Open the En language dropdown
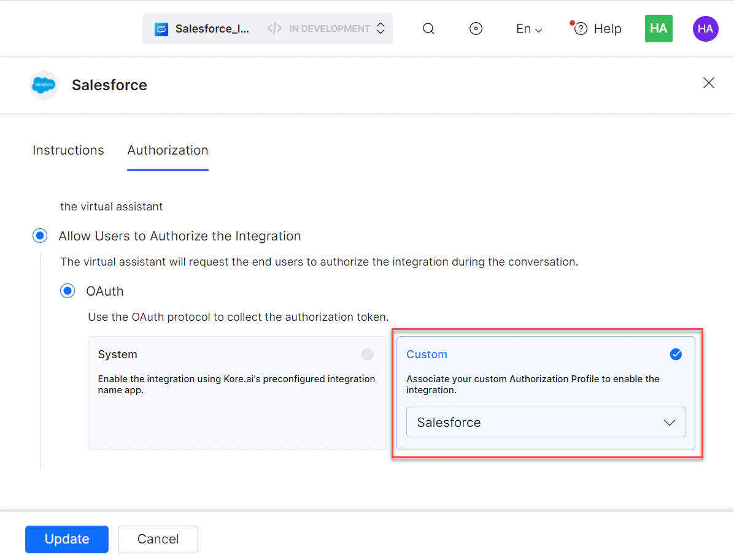The width and height of the screenshot is (734, 560). coord(528,28)
